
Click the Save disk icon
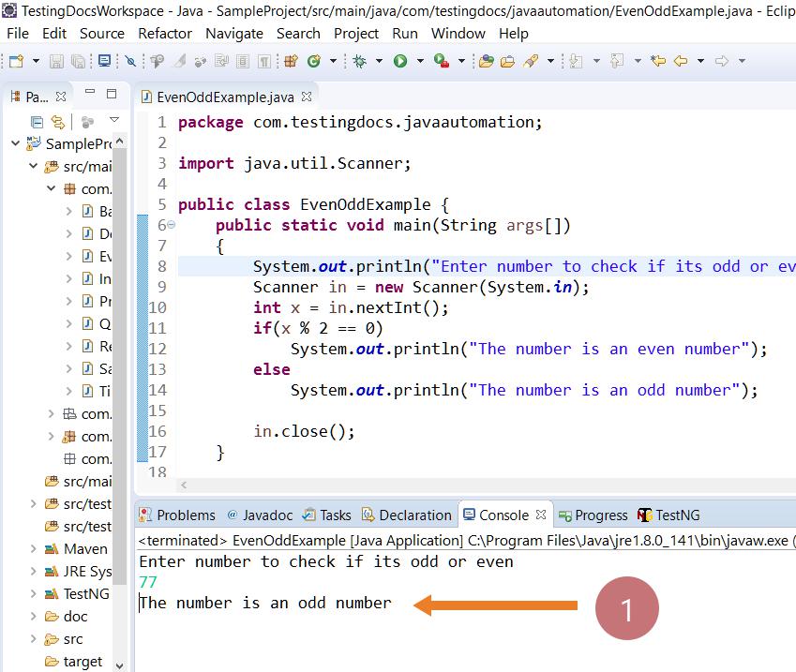coord(56,62)
